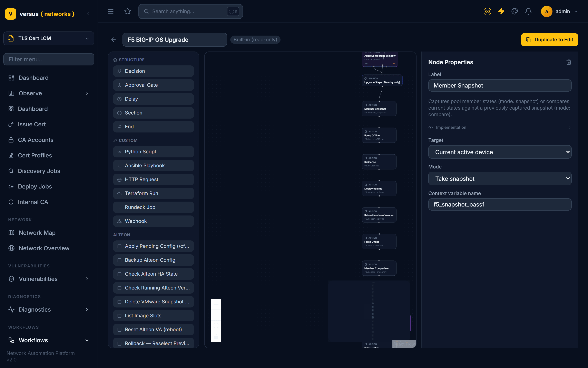588x368 pixels.
Task: Click the Filter menu input
Action: point(49,59)
